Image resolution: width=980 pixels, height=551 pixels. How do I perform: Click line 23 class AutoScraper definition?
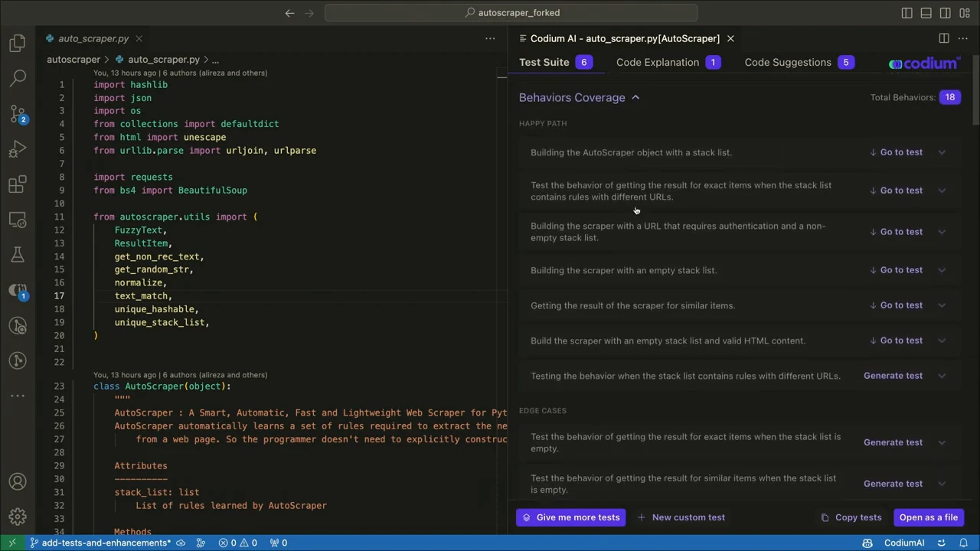click(x=162, y=386)
